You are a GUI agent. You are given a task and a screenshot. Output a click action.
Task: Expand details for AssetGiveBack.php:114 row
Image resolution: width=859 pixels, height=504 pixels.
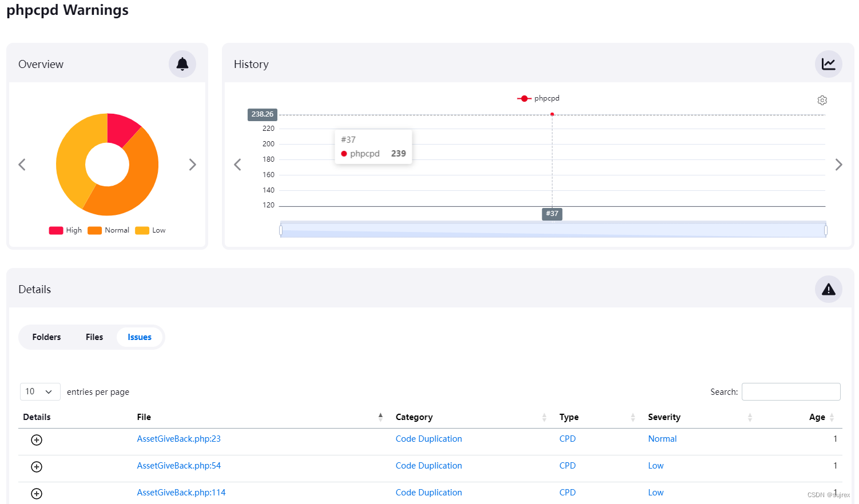37,494
